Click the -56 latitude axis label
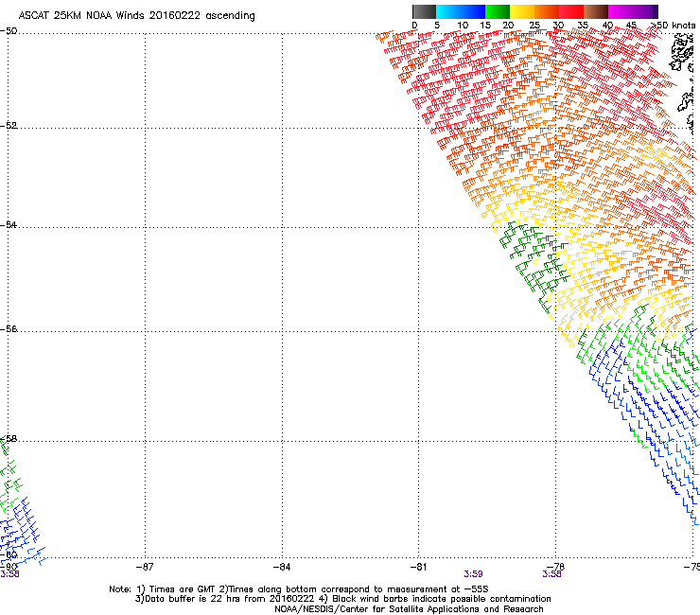700x615 pixels. [x=9, y=328]
